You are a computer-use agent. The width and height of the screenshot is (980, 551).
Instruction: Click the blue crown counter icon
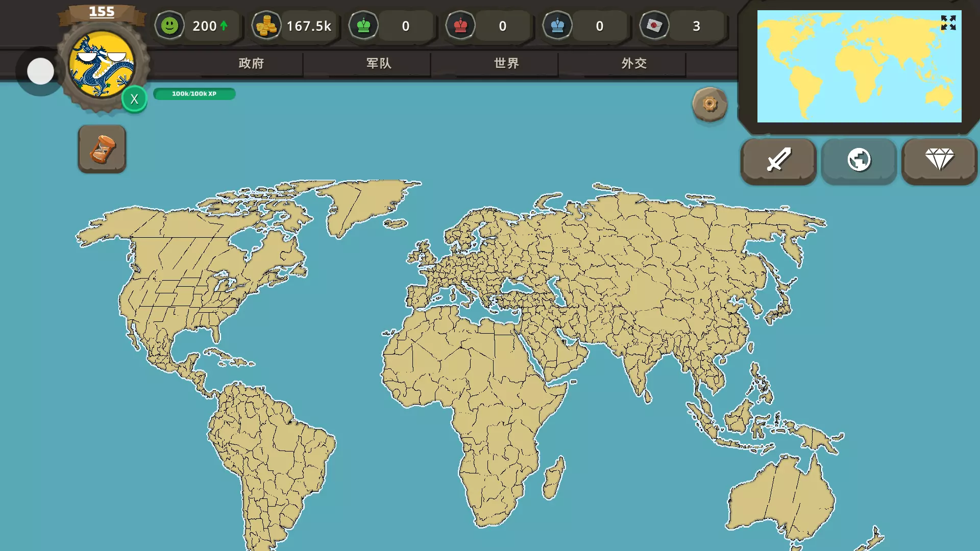coord(557,26)
